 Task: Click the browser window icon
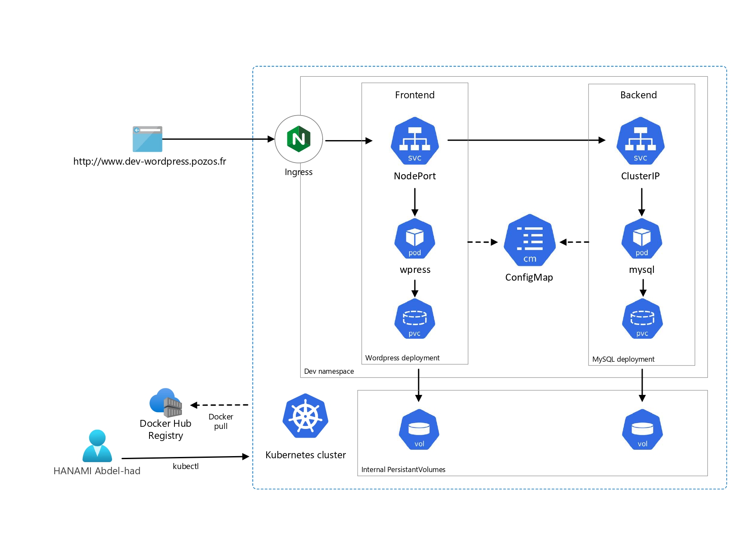(147, 139)
